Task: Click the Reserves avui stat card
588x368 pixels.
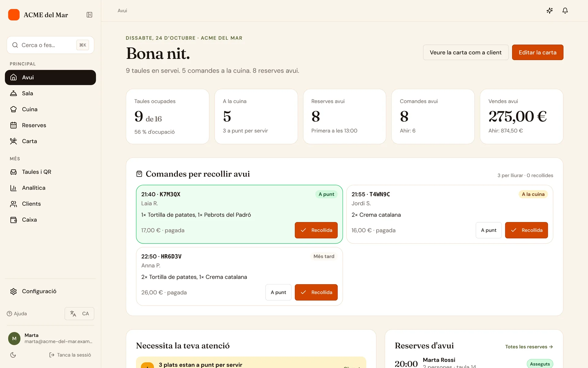Action: point(345,117)
